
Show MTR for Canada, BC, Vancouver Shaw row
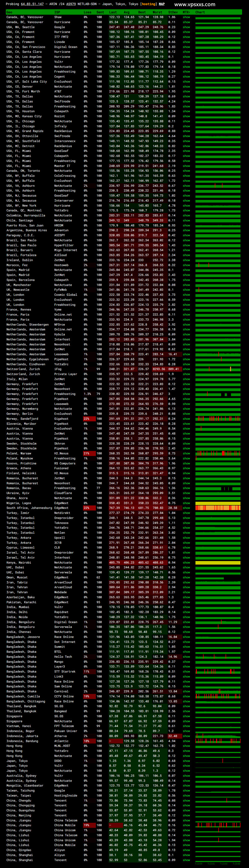pos(186,17)
